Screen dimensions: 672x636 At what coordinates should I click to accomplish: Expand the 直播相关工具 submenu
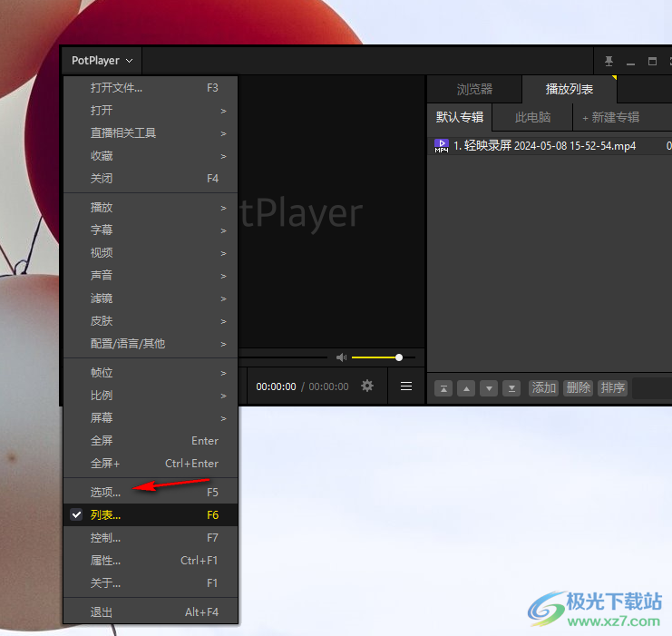[x=151, y=133]
